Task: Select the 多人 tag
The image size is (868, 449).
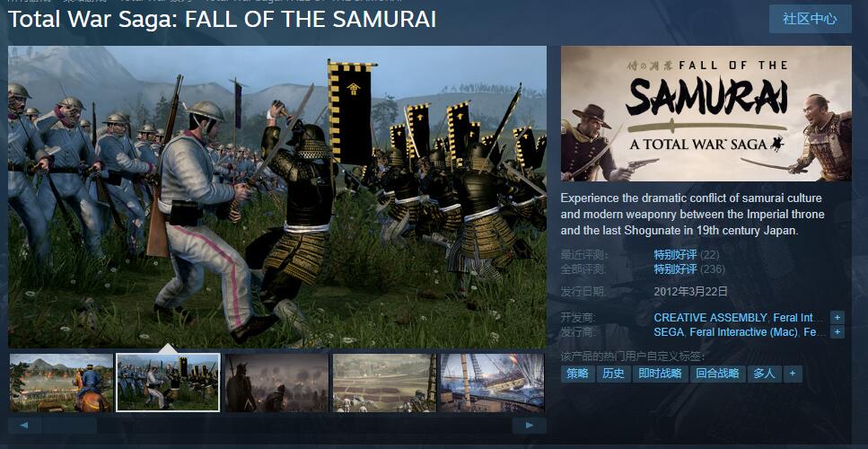Action: click(x=764, y=374)
